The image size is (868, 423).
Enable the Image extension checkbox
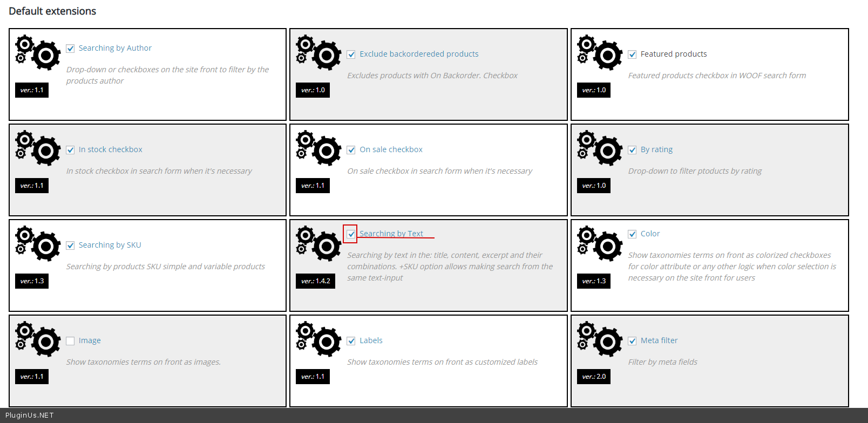(x=70, y=341)
